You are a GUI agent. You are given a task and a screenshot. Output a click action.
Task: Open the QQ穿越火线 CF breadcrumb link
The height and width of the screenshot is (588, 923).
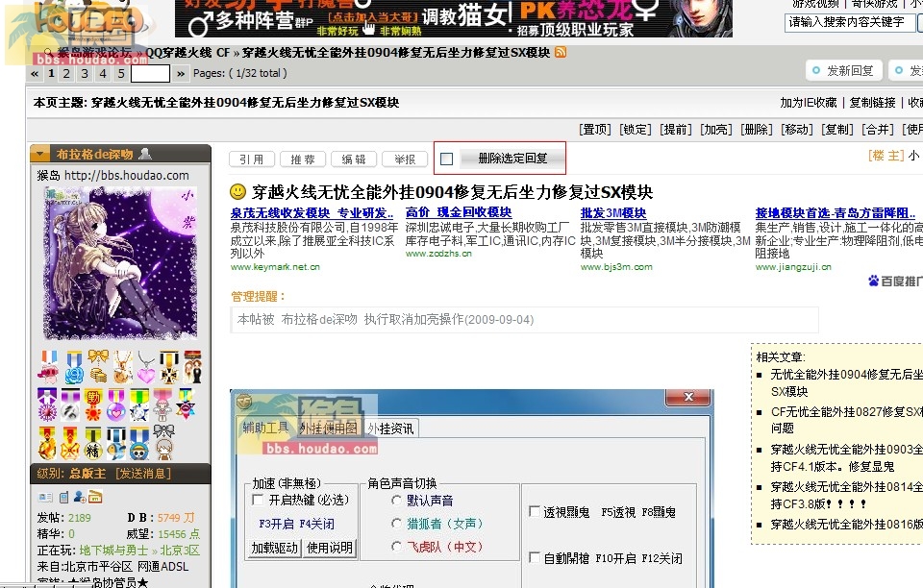tap(187, 52)
